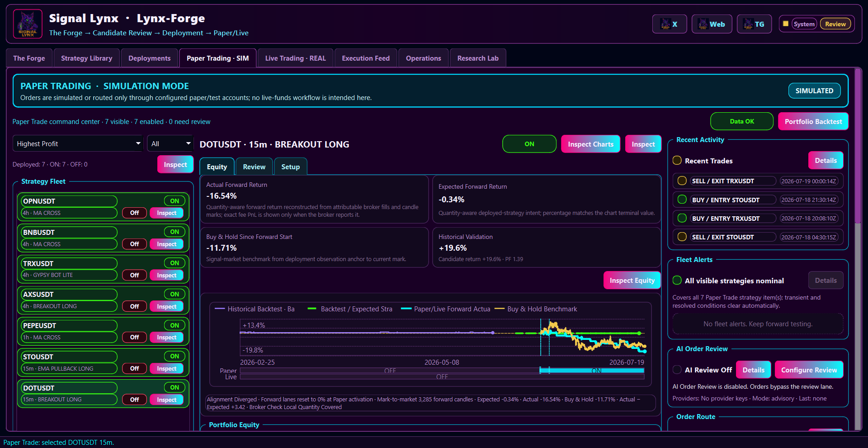Open the Setup sub-tab
Viewport: 868px width, 448px height.
(290, 167)
